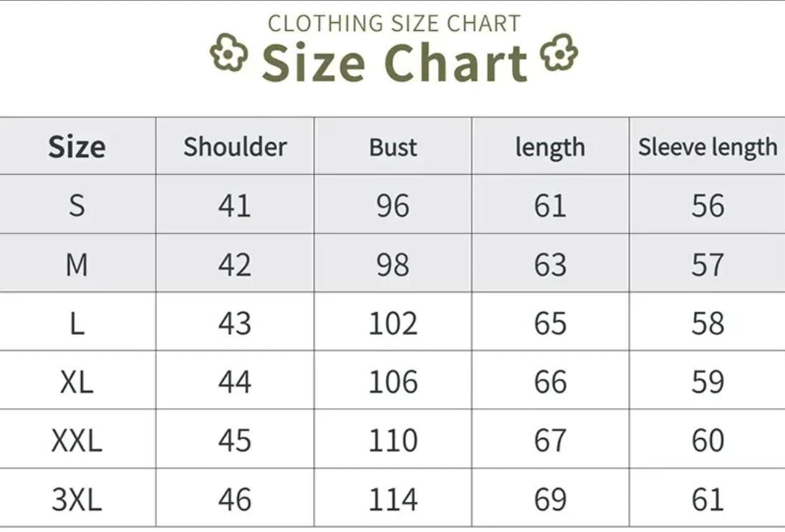
Task: Click the bust value 96 cell
Action: point(393,206)
